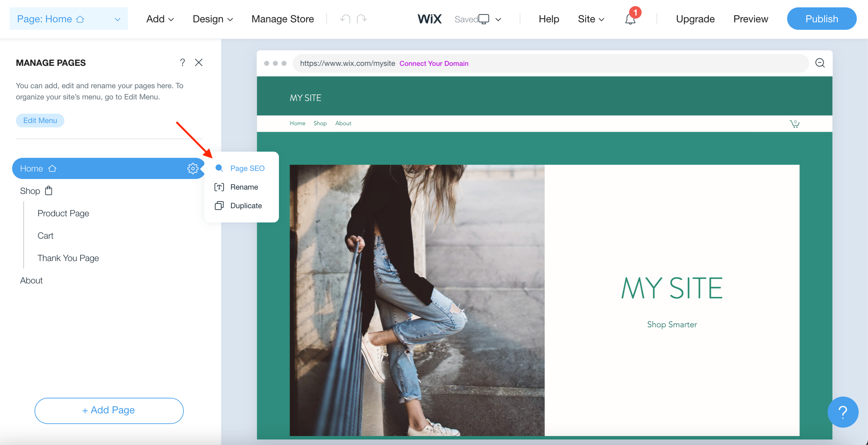Screen dimensions: 868x445
Task: Click the undo arrow icon
Action: (345, 19)
